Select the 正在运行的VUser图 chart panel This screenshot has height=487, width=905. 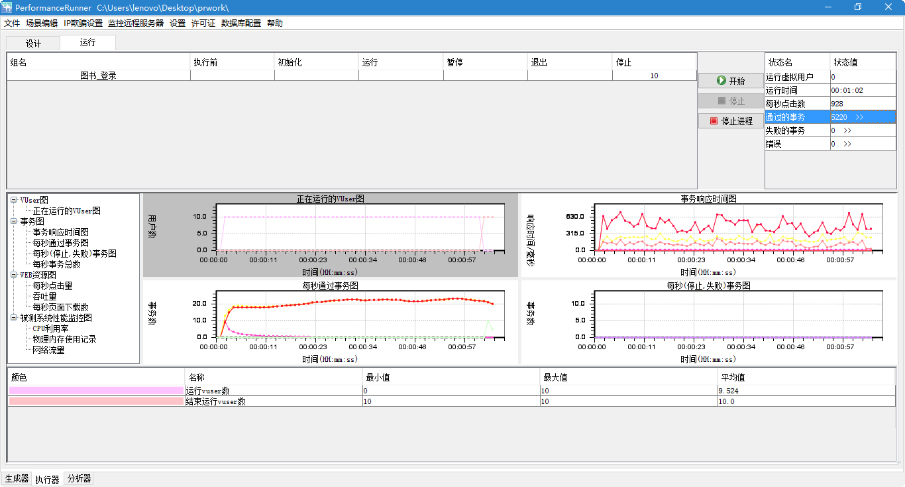tap(331, 235)
